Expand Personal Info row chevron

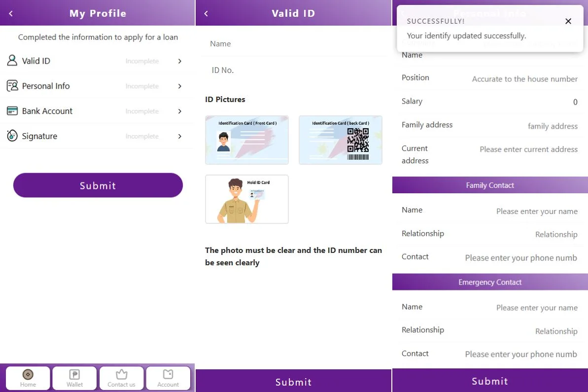(x=179, y=86)
